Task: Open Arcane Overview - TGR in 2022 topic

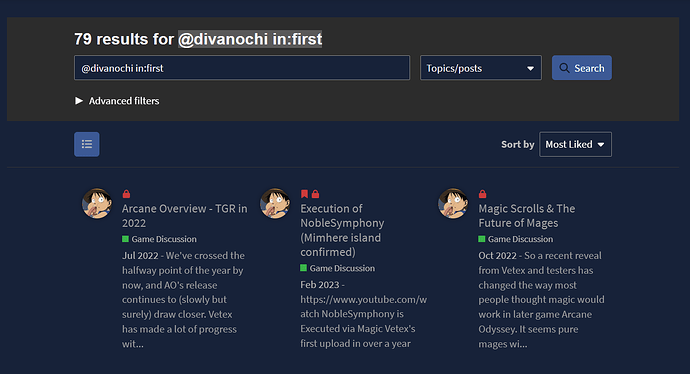Action: tap(184, 216)
